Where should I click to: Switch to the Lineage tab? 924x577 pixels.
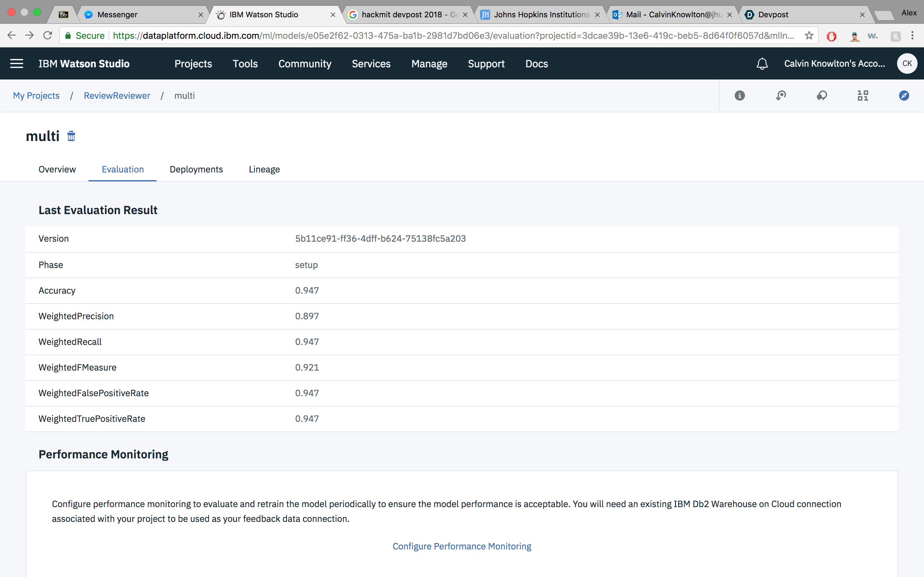[x=264, y=169]
